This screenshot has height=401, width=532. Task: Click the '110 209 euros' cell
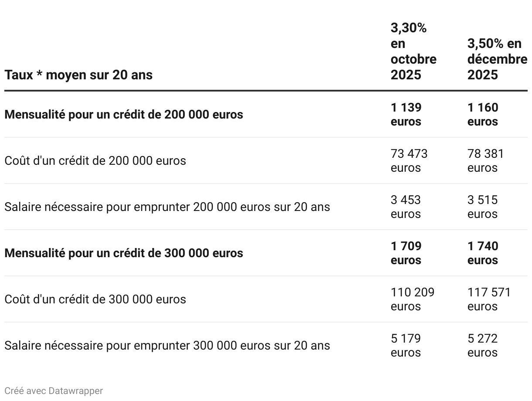[413, 299]
